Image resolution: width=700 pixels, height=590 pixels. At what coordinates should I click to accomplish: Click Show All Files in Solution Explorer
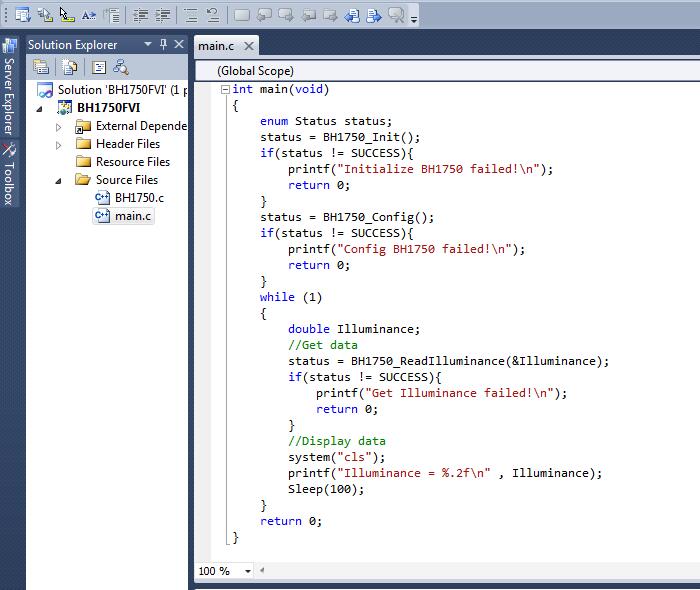(70, 67)
